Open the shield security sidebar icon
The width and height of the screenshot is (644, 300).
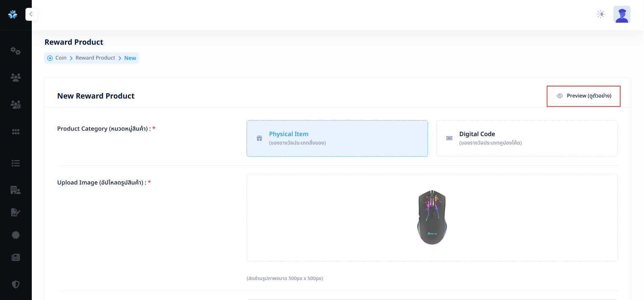click(16, 284)
